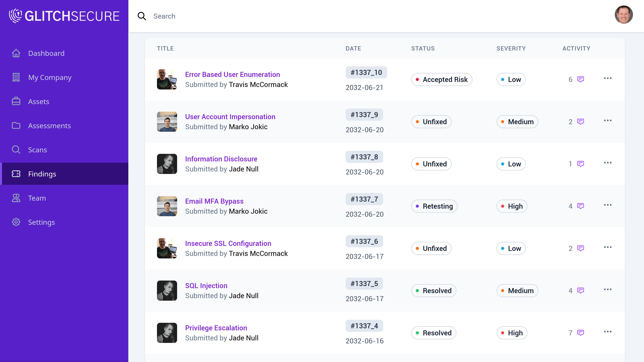Go to Assessments in the sidebar
The image size is (644, 362).
(49, 126)
